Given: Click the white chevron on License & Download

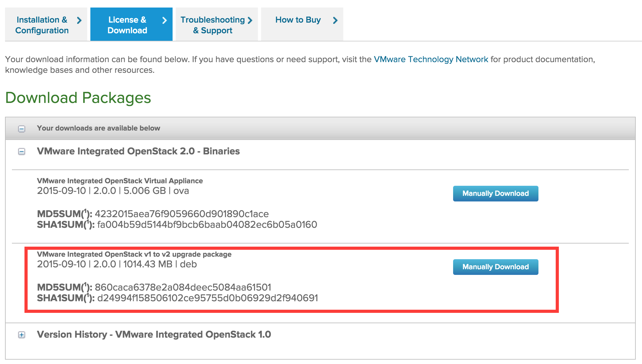Looking at the screenshot, I should click(164, 20).
